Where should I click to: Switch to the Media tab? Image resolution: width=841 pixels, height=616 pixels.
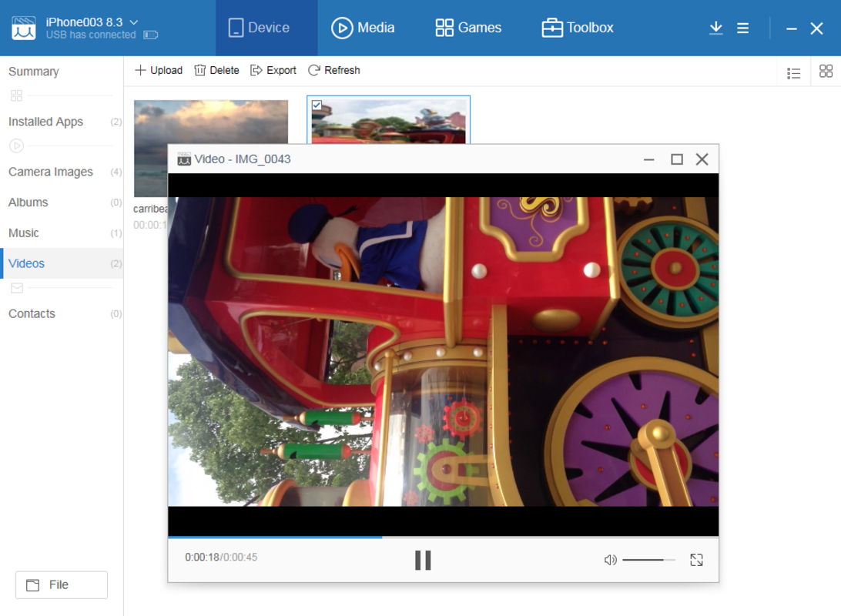click(x=363, y=28)
